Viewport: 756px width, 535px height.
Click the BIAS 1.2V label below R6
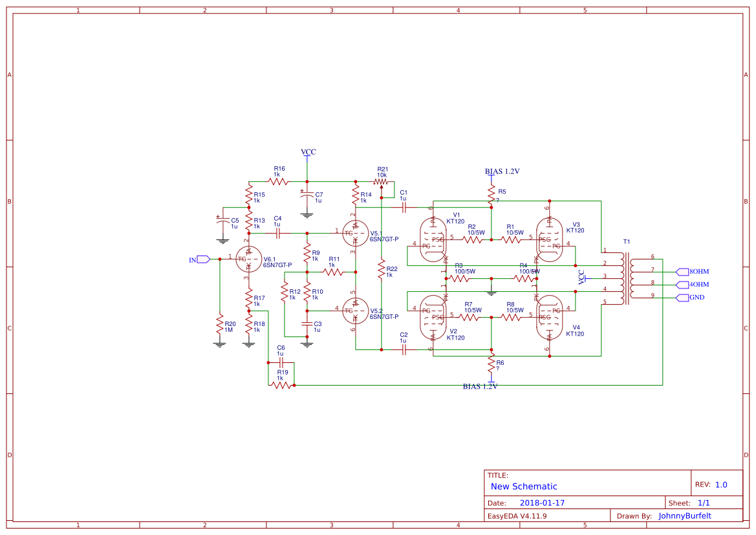coord(480,386)
